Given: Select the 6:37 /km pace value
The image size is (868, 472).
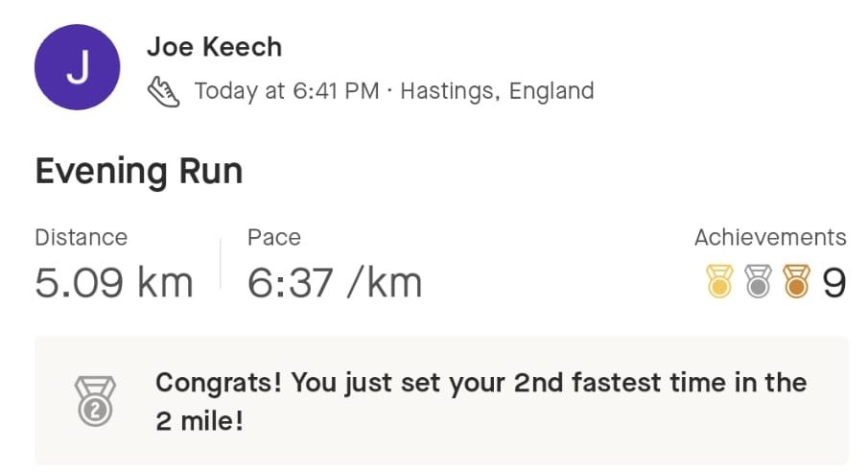Looking at the screenshot, I should point(335,283).
